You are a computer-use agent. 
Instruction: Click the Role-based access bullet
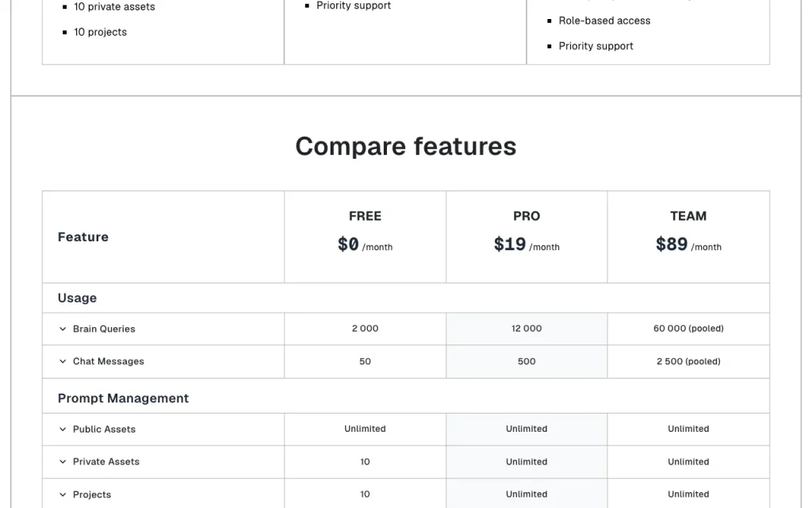(604, 21)
